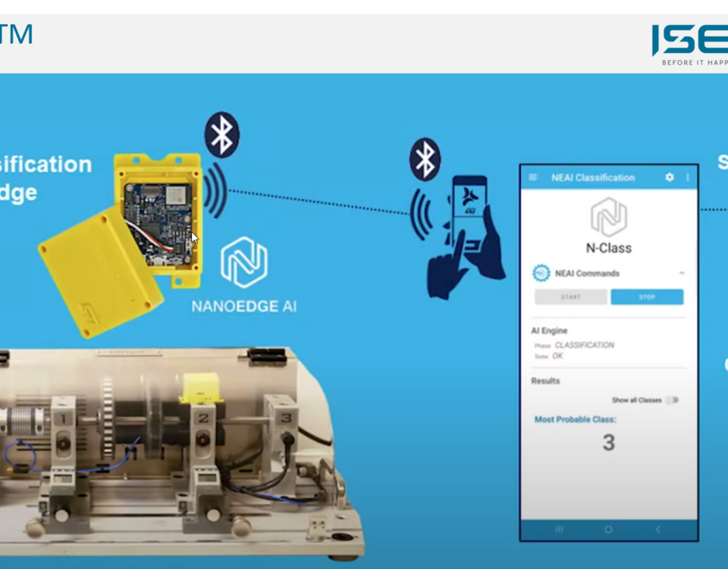The height and width of the screenshot is (569, 728).
Task: Collapse the NEAI Commands section chevron
Action: pos(682,273)
